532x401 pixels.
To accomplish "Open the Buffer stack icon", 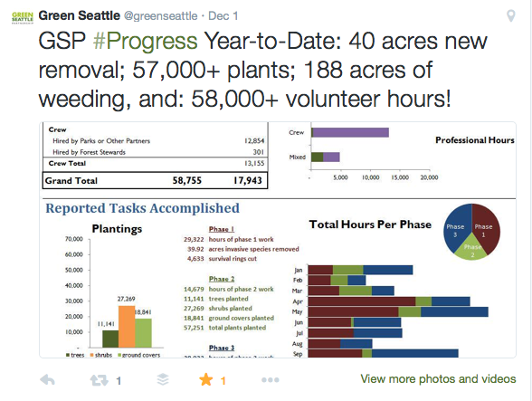I will pos(163,379).
